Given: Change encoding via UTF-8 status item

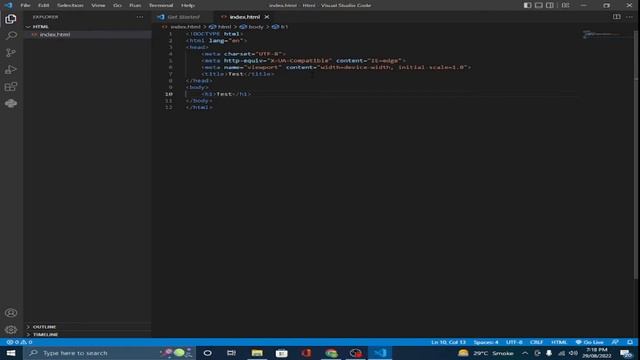Looking at the screenshot, I should coord(514,342).
